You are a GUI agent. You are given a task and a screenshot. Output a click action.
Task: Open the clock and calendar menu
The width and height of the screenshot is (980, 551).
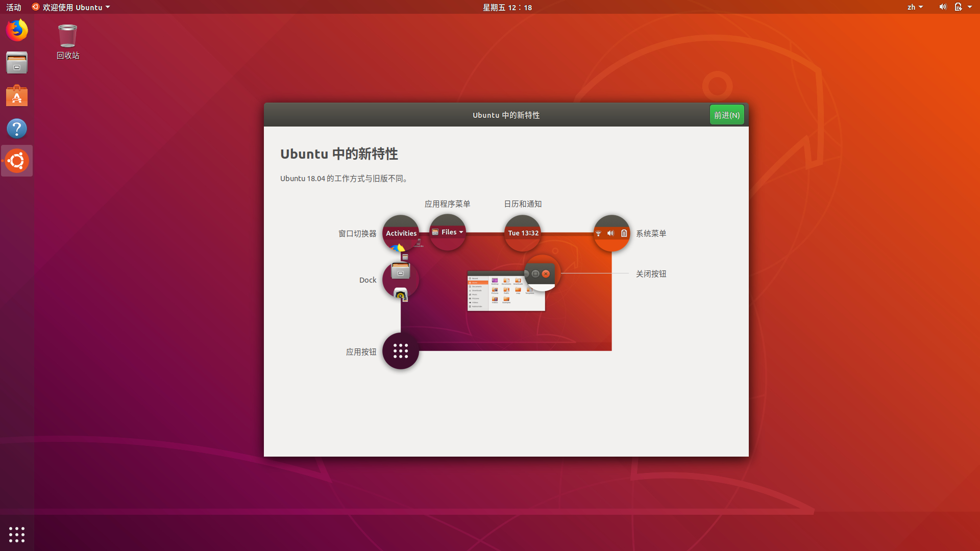[507, 7]
